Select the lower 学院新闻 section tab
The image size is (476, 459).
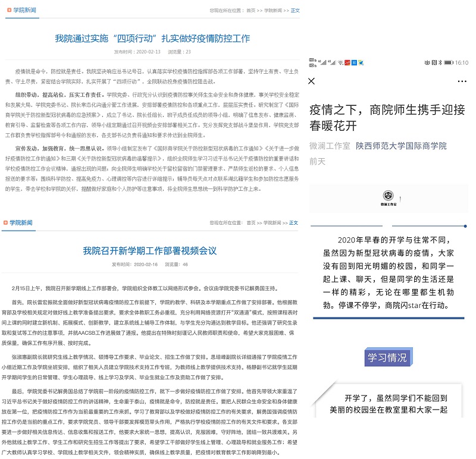pyautogui.click(x=22, y=223)
